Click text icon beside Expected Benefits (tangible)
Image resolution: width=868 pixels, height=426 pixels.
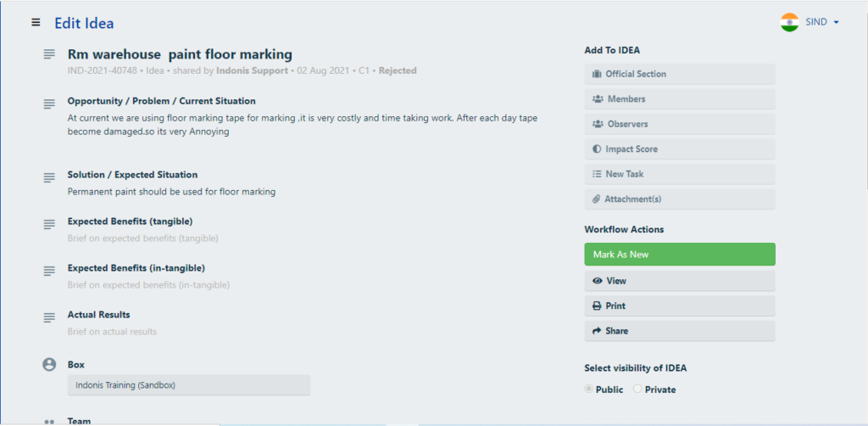click(49, 224)
